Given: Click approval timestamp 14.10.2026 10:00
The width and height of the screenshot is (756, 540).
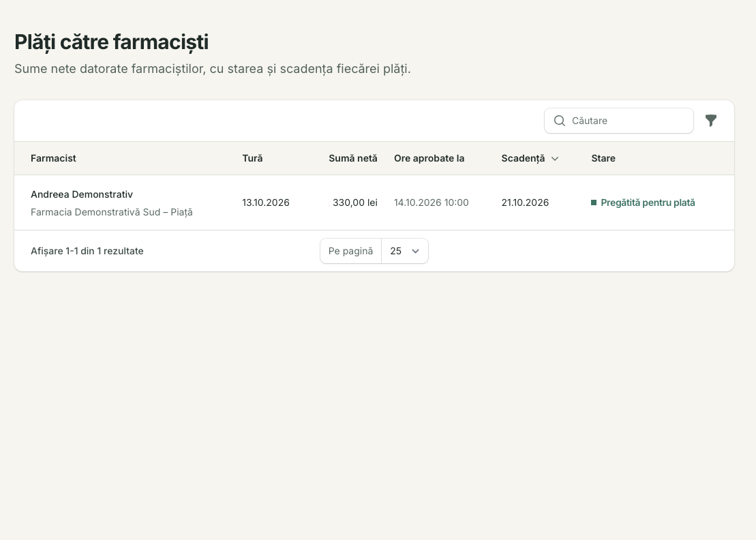Looking at the screenshot, I should click(x=431, y=202).
